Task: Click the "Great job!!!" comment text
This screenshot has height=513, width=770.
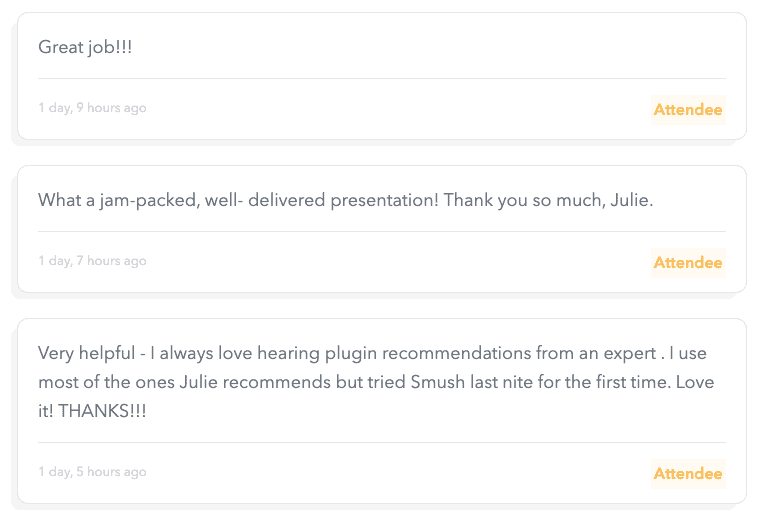Action: tap(85, 47)
